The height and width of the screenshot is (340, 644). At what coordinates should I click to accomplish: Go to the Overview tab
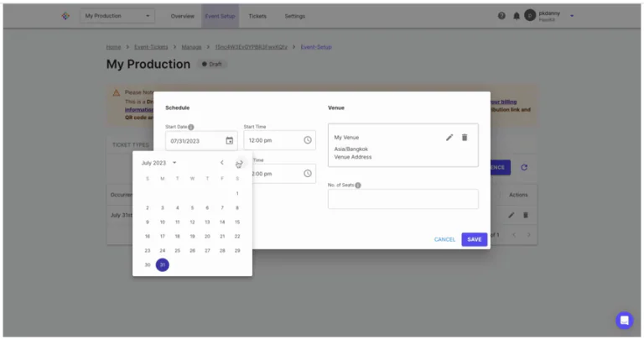(x=182, y=16)
